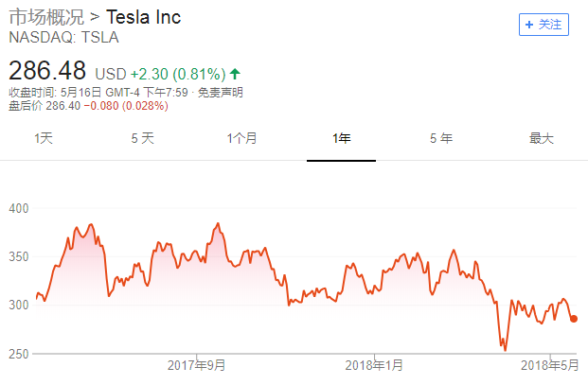Select the active 1年 tab
The height and width of the screenshot is (385, 588).
point(341,138)
